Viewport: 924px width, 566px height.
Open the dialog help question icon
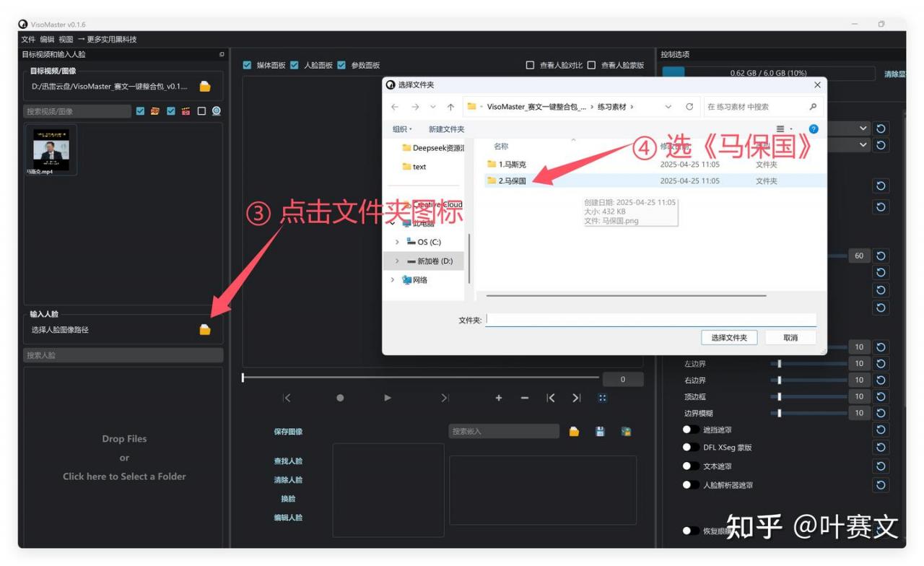pyautogui.click(x=814, y=129)
